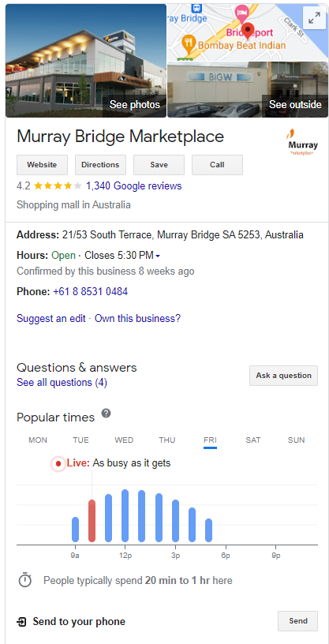The height and width of the screenshot is (644, 329).
Task: Expand the map with the arrows icon
Action: pos(314,18)
